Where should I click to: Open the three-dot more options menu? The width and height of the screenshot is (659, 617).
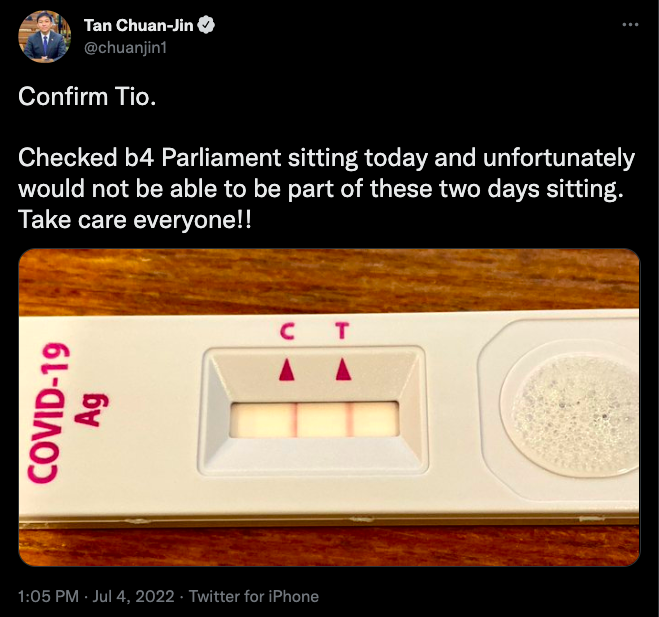point(630,25)
